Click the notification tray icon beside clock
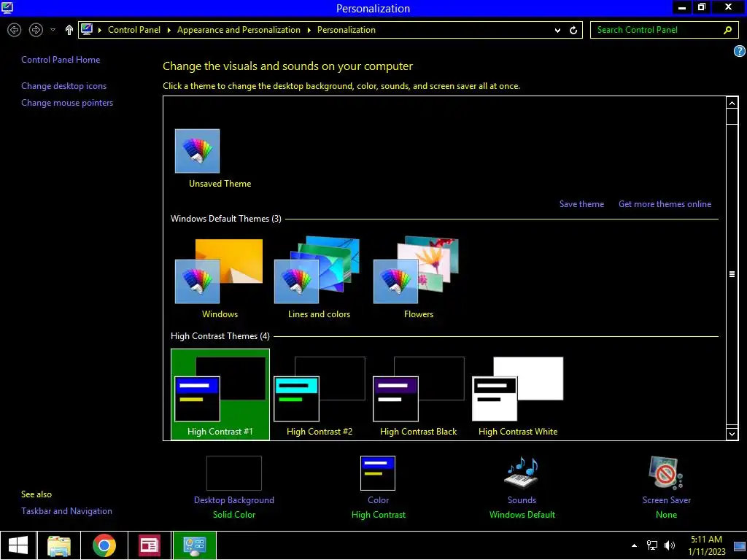This screenshot has height=560, width=747. click(x=740, y=545)
